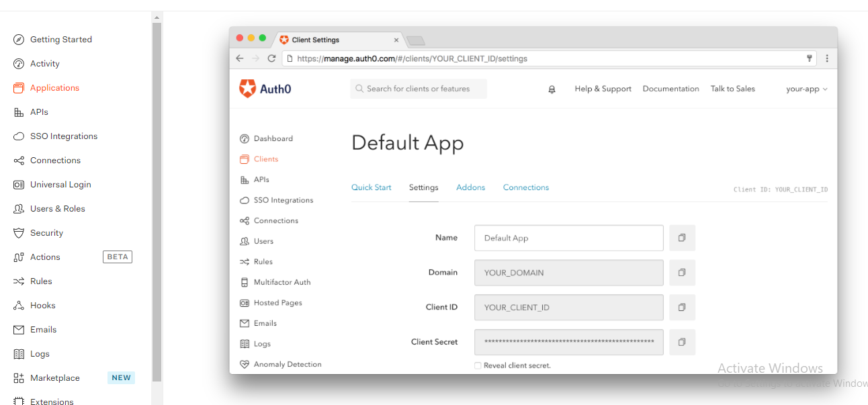Click the Client ID: YOUR_CLIENT_ID text at right
The height and width of the screenshot is (405, 868).
[x=781, y=189]
